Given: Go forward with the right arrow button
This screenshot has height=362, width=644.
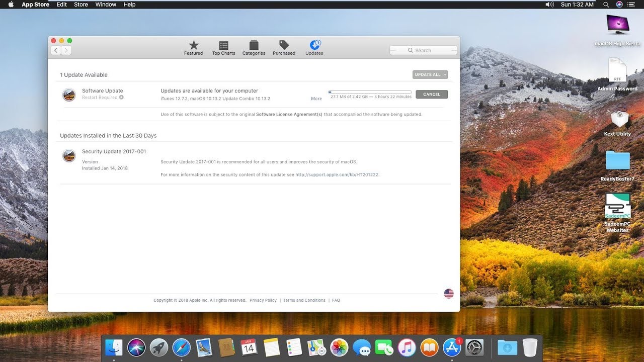Looking at the screenshot, I should point(66,50).
